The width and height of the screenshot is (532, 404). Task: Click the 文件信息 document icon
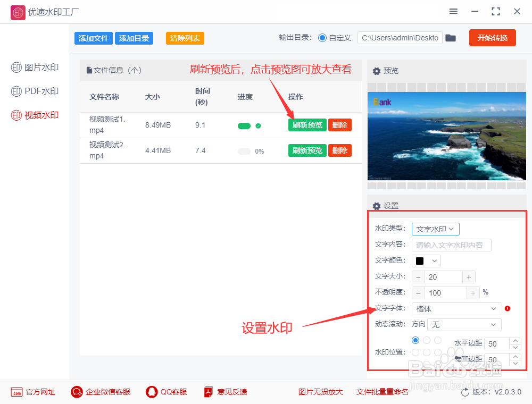[x=89, y=70]
